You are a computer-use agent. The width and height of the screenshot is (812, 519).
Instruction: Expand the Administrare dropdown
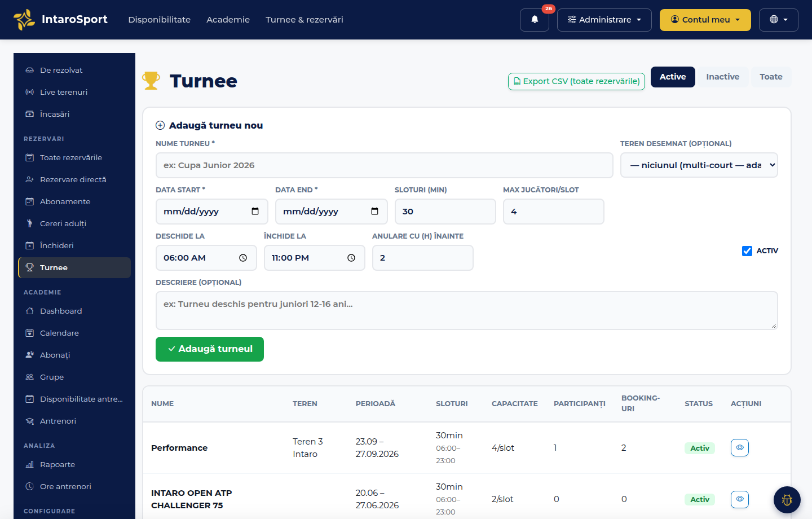click(604, 20)
